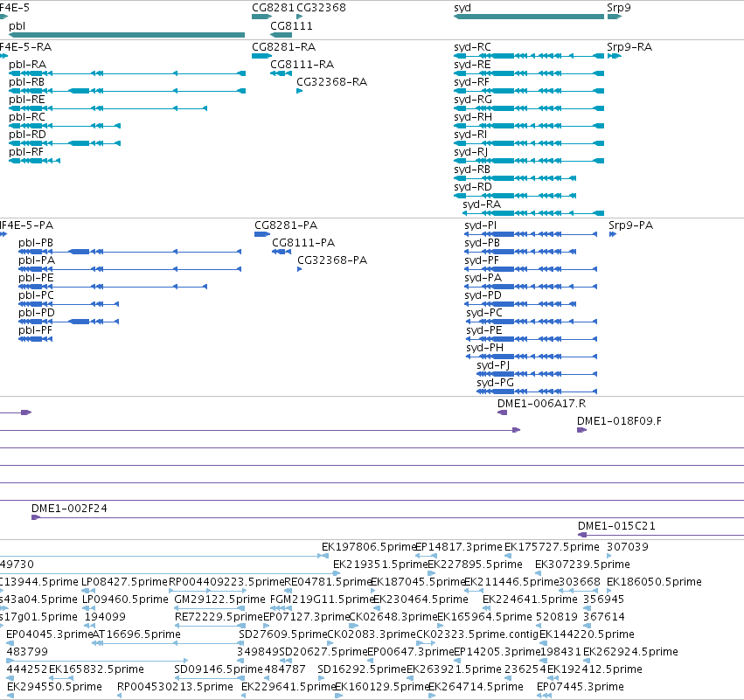Select the CG8111-PA protein
The width and height of the screenshot is (744, 700).
282,252
